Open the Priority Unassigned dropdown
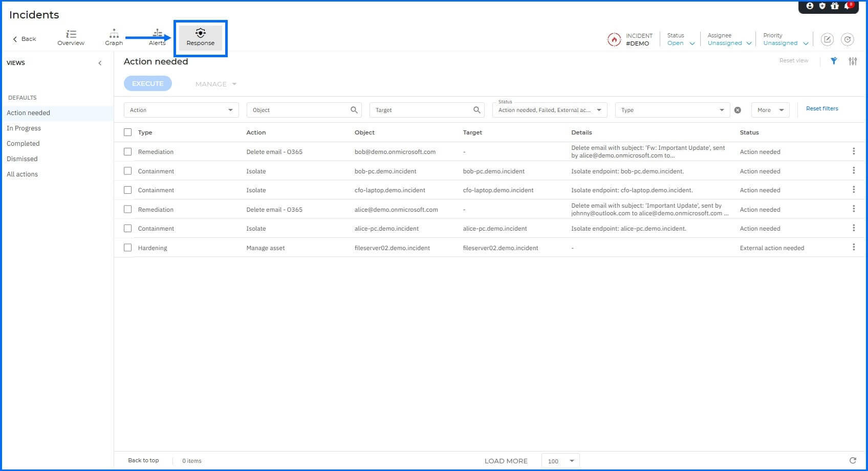Screen dimensions: 868x471 (786, 43)
